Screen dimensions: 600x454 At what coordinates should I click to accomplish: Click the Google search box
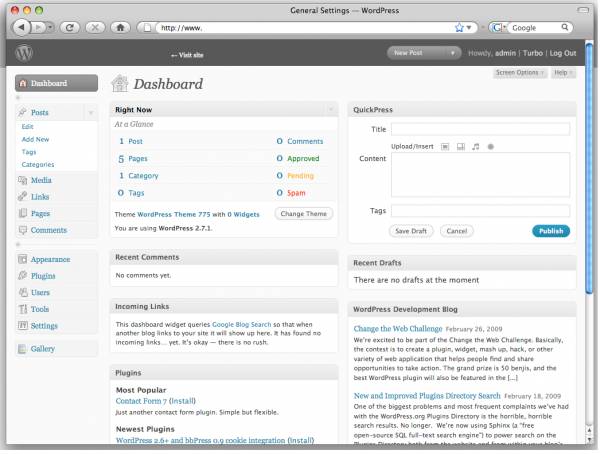click(x=535, y=28)
